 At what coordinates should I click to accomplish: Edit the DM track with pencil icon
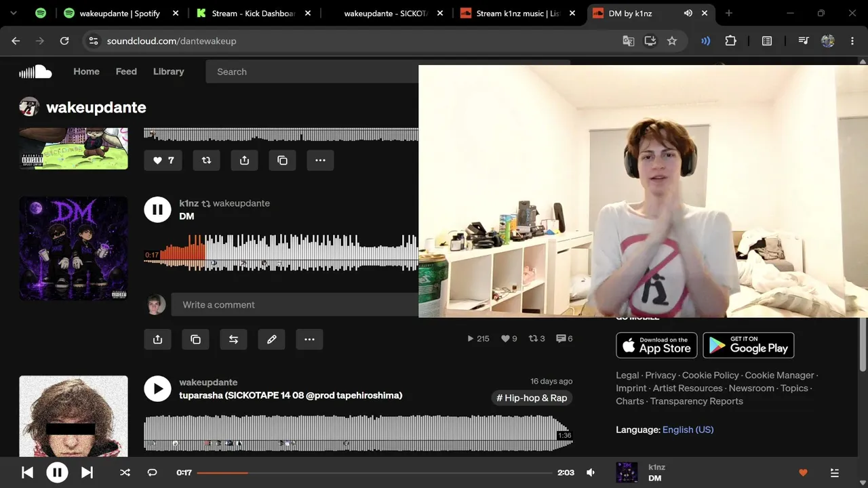271,340
